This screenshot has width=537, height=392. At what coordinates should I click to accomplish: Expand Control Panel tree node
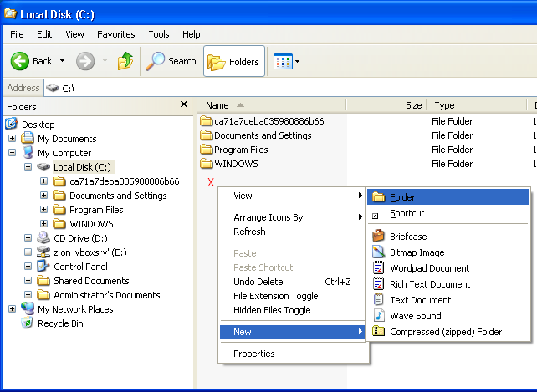28,267
